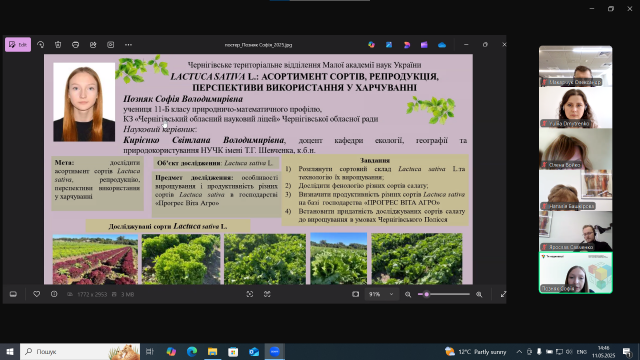
Task: Click the Пошук taskbar search box
Action: point(80,351)
